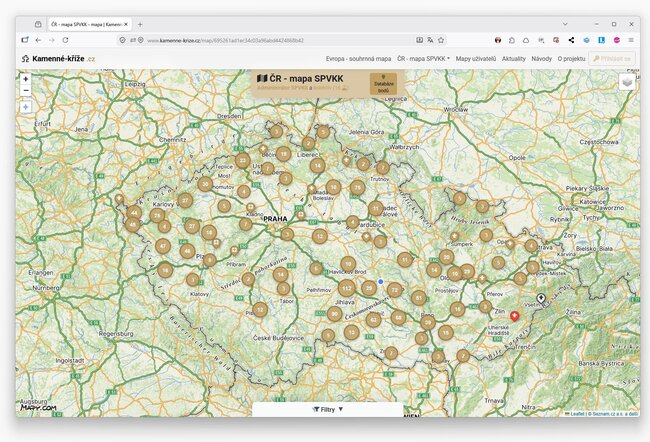
Task: Click the blue location dot on the map
Action: coord(381,282)
